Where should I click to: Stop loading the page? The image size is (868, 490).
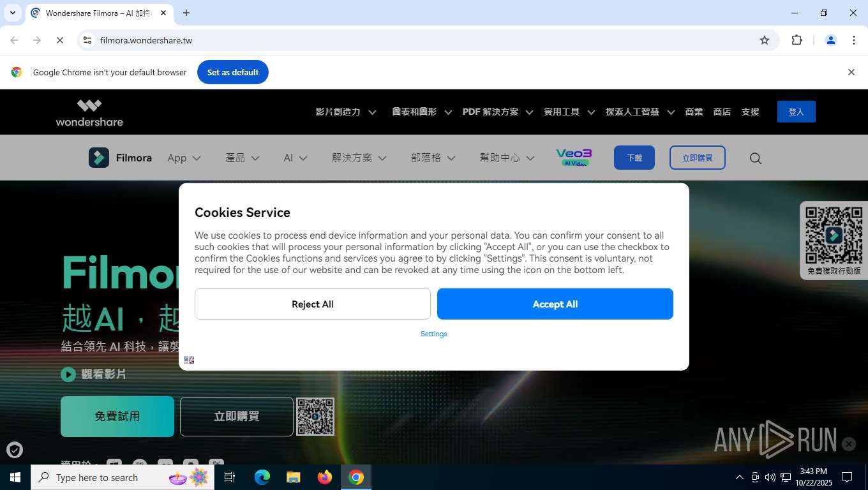tap(60, 40)
